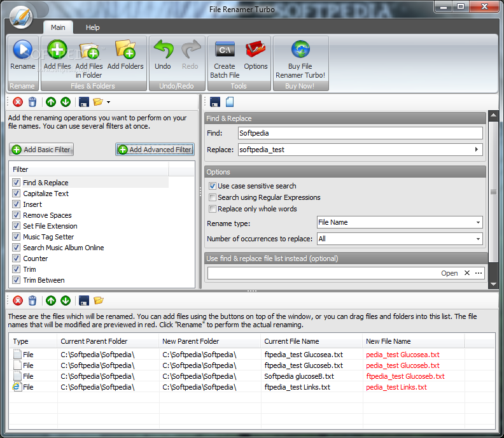This screenshot has width=504, height=438.
Task: Sort by Current File Name column header
Action: pyautogui.click(x=311, y=341)
